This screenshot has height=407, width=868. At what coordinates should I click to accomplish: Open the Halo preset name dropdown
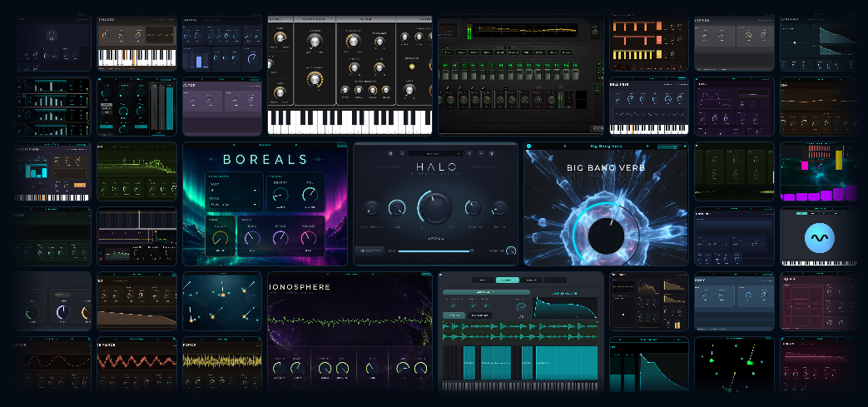click(x=435, y=153)
